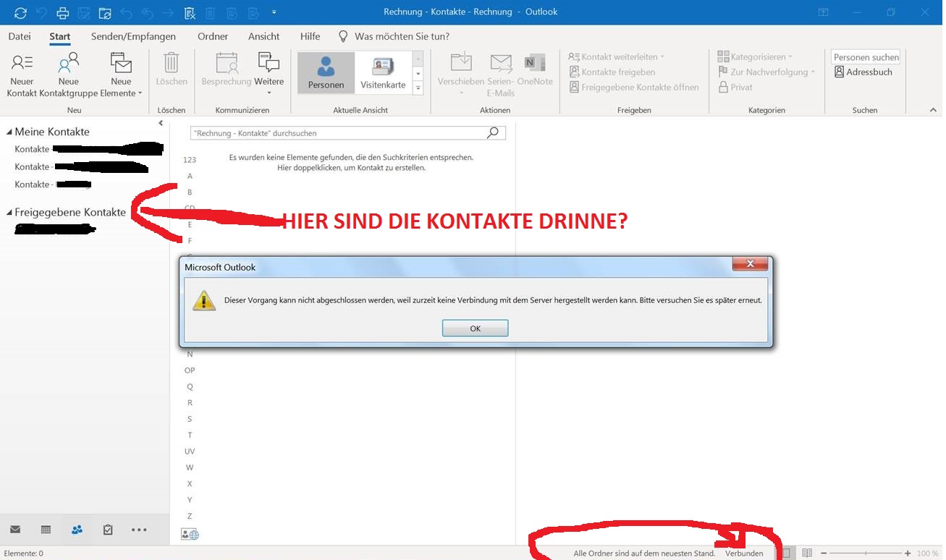Jump to letter B in the index

(190, 192)
